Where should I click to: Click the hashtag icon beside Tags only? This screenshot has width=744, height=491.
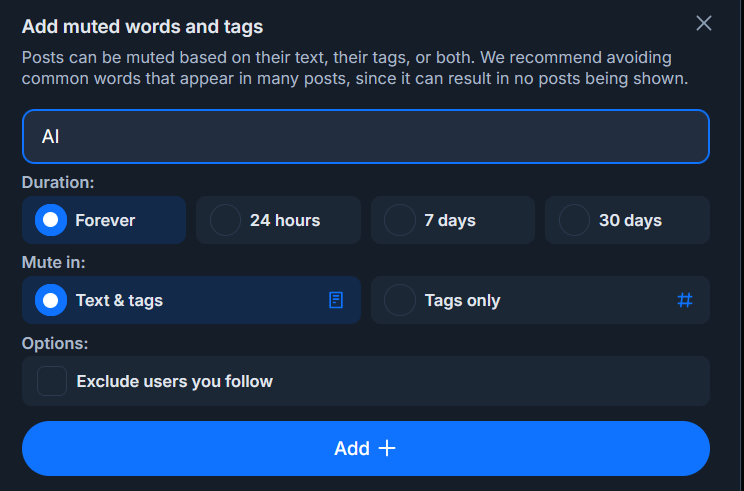point(685,300)
